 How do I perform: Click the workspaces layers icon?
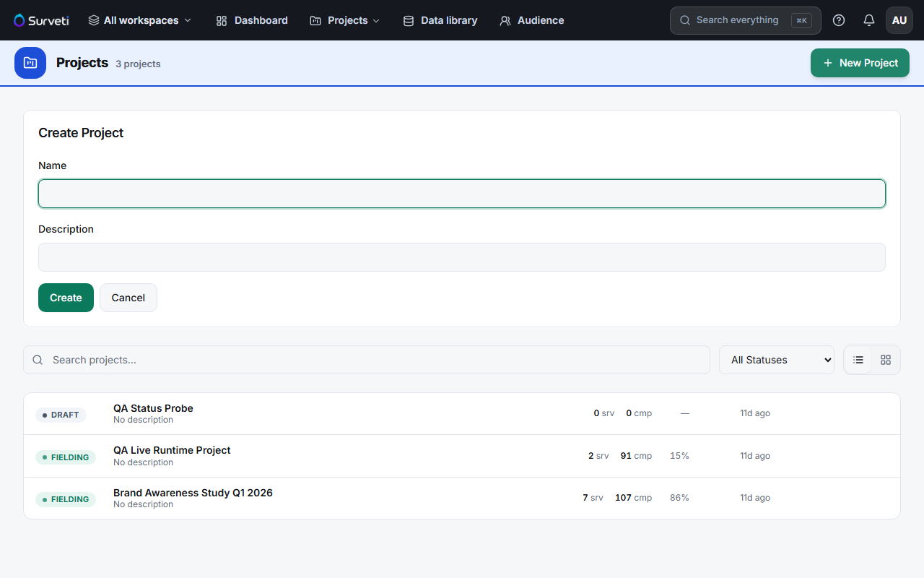[x=94, y=20]
